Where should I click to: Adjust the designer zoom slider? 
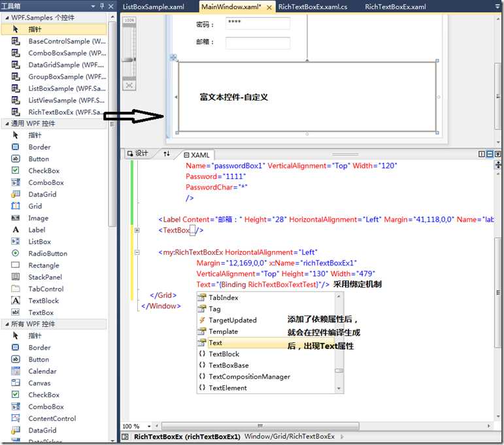[x=129, y=59]
